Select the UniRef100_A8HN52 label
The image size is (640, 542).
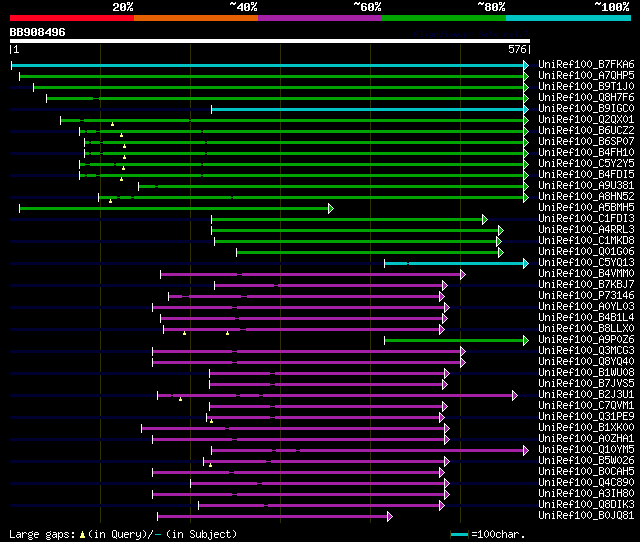(586, 197)
